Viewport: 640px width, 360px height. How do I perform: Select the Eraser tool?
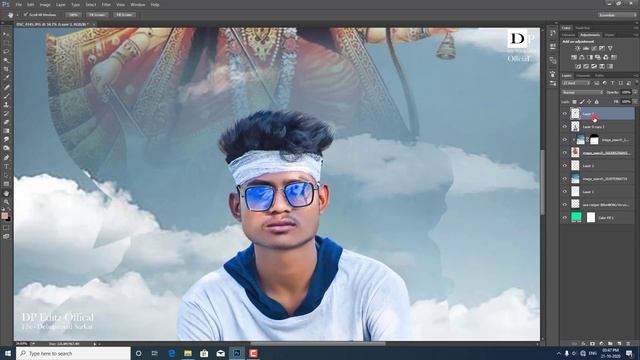(x=6, y=122)
